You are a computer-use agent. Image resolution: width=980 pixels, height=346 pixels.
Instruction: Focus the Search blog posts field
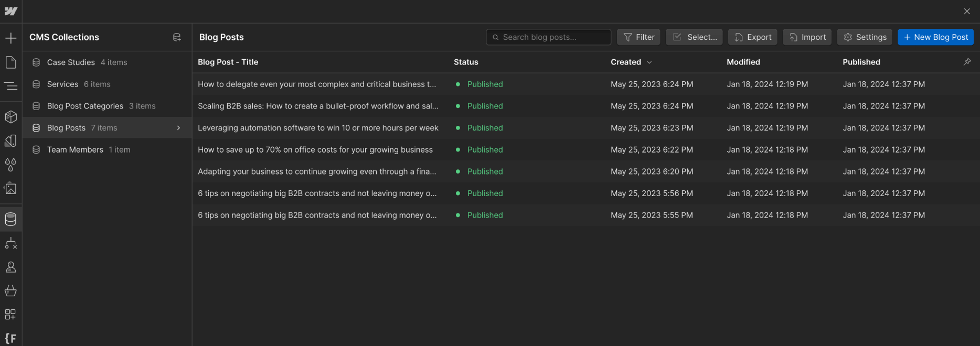pyautogui.click(x=548, y=37)
